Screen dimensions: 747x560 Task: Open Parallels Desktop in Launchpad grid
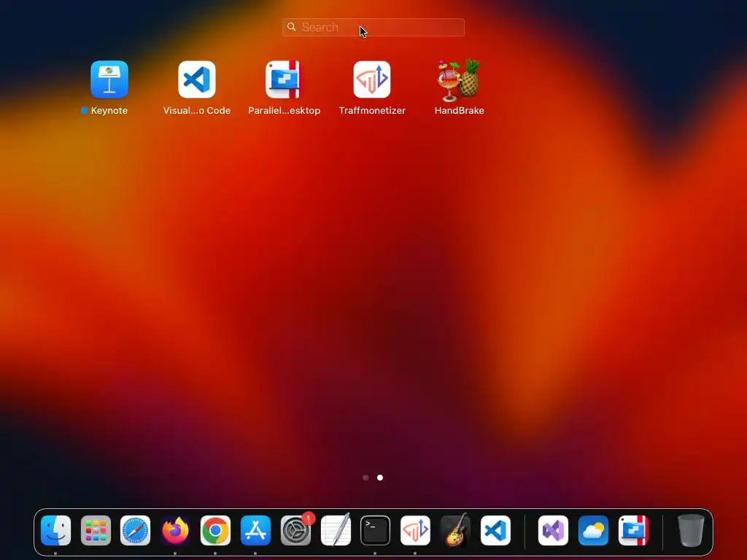click(x=284, y=79)
